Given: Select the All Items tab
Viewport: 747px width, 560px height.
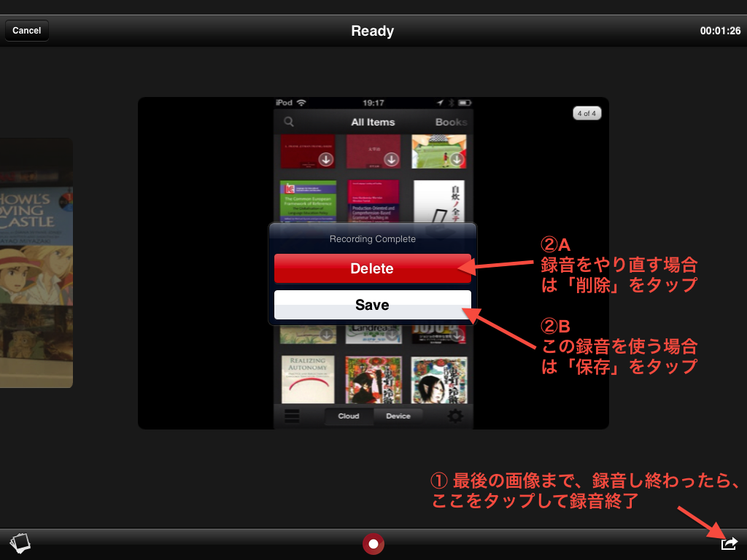Looking at the screenshot, I should [x=373, y=122].
